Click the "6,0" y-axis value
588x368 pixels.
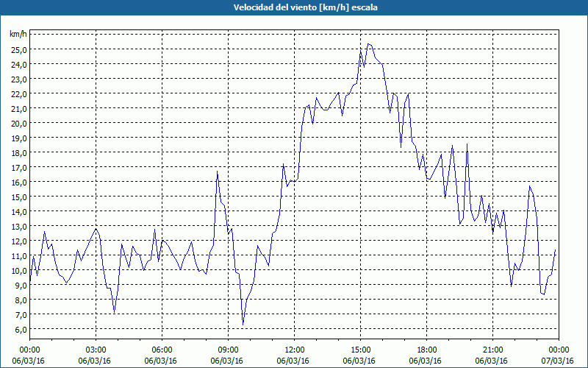(21, 329)
